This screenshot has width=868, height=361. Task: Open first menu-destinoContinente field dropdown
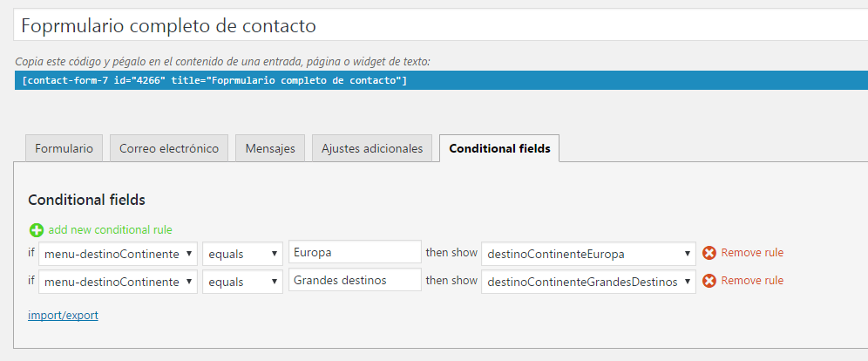[x=118, y=254]
